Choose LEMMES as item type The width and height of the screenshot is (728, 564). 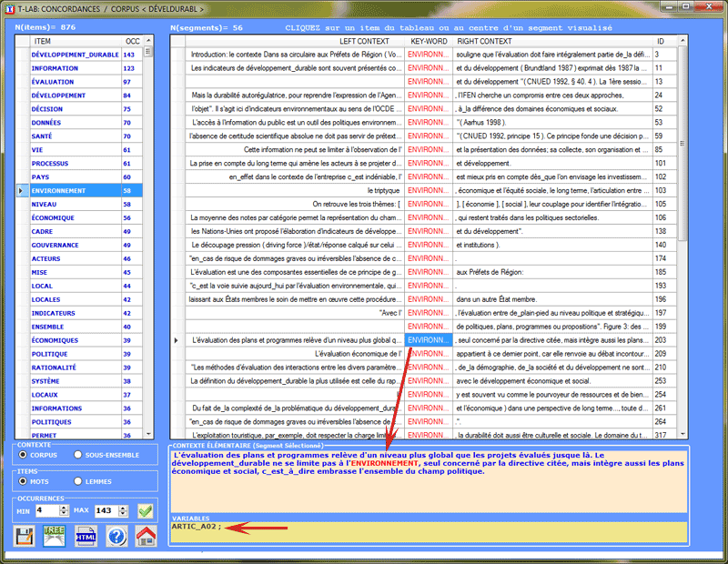(x=77, y=481)
